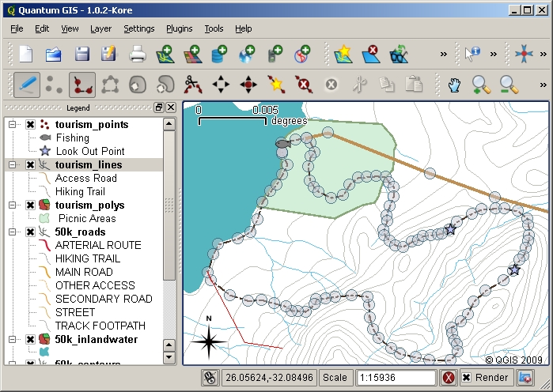Click the Zoom In magnifier icon
553x392 pixels.
(480, 84)
